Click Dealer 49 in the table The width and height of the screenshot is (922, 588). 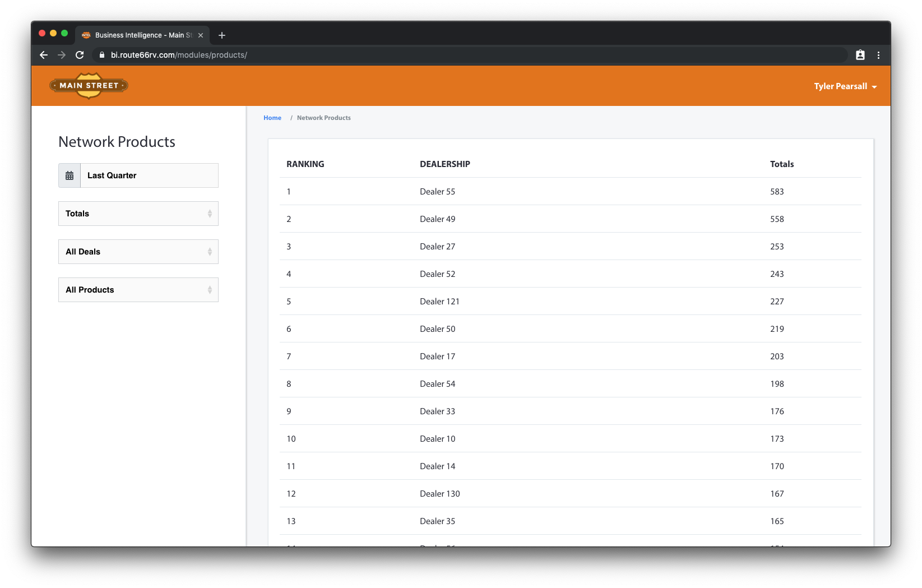pyautogui.click(x=438, y=219)
